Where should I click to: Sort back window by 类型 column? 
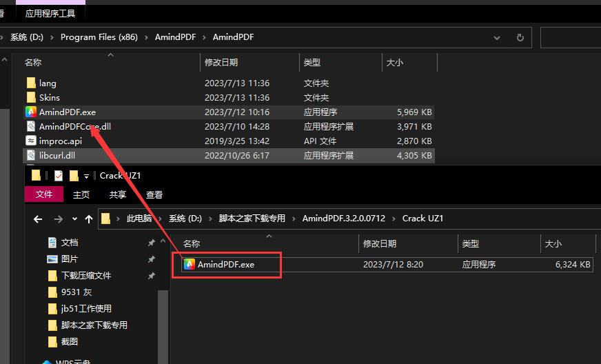(x=312, y=63)
